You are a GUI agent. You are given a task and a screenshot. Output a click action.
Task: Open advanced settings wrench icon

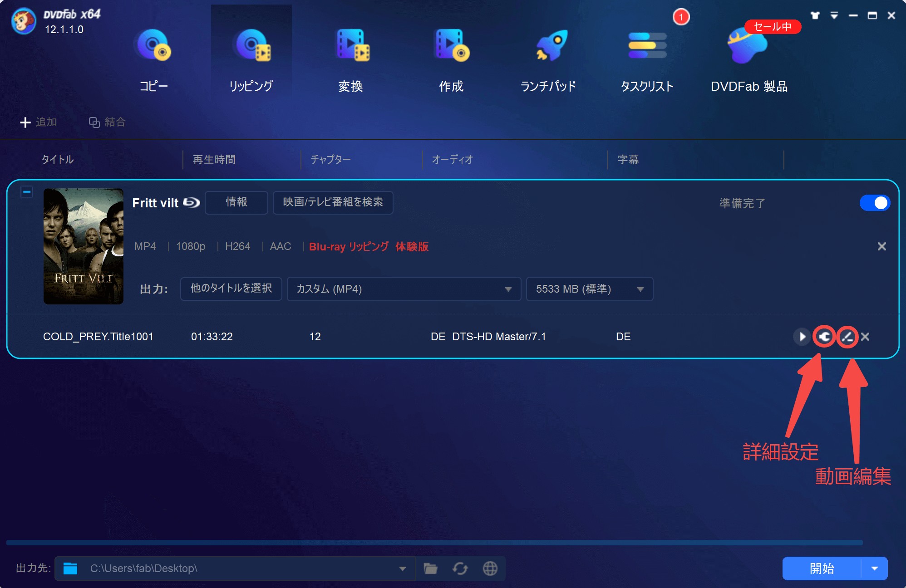(824, 337)
